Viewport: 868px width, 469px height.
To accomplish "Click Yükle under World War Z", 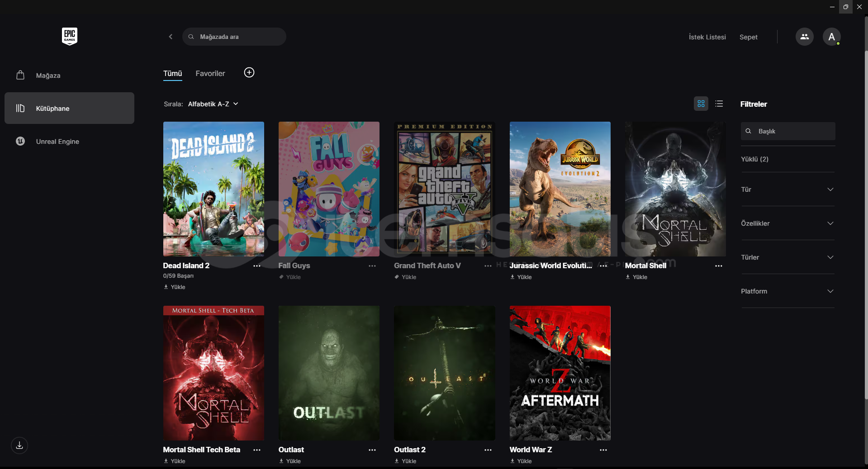I will coord(521,461).
